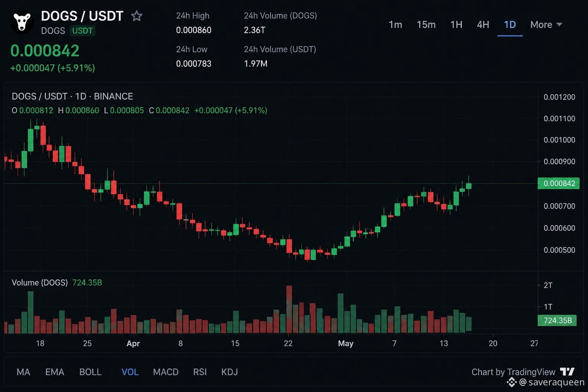Image resolution: width=588 pixels, height=392 pixels.
Task: Toggle the EMA indicator
Action: point(55,372)
